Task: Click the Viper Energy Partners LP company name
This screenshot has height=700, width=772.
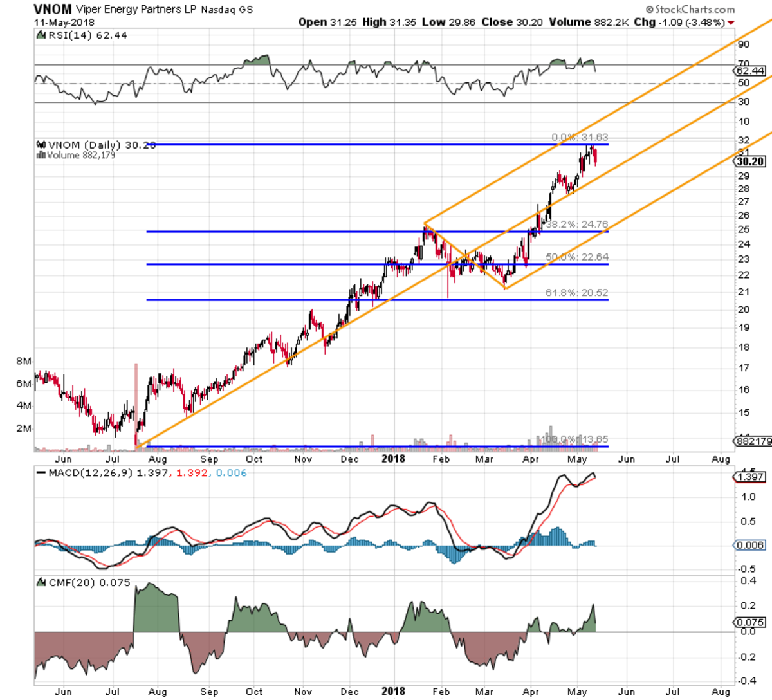Action: [x=136, y=10]
